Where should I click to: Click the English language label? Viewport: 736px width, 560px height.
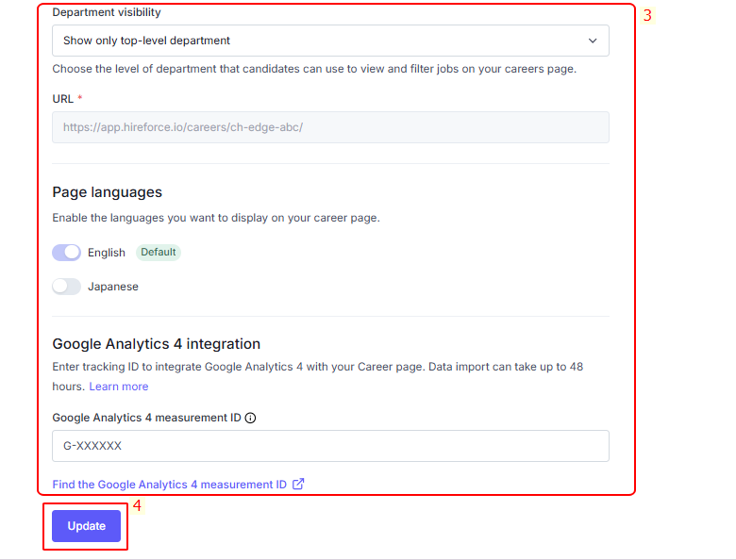coord(107,253)
